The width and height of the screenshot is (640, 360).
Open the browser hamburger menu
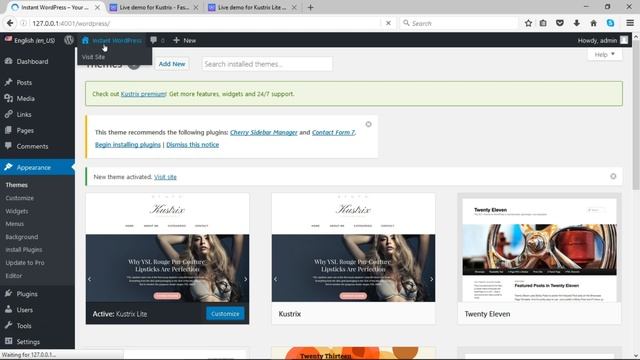[x=630, y=23]
